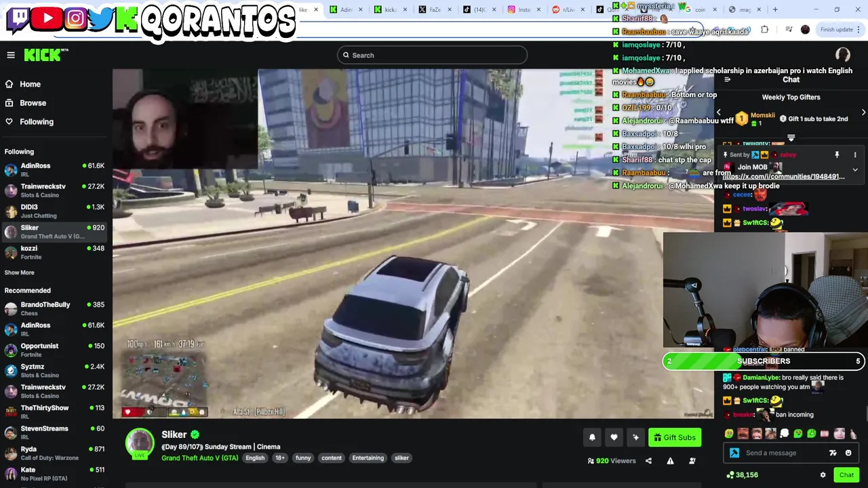
Task: Report stream warning icon
Action: pos(670,461)
